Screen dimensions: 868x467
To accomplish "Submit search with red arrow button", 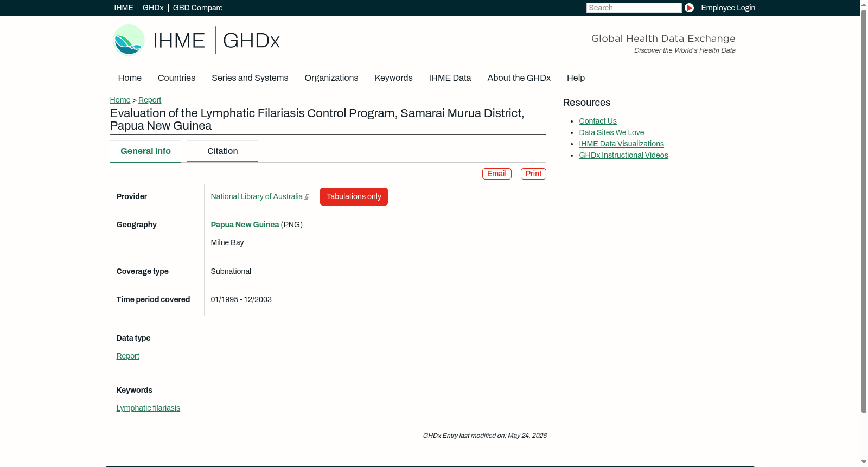I will coord(689,8).
